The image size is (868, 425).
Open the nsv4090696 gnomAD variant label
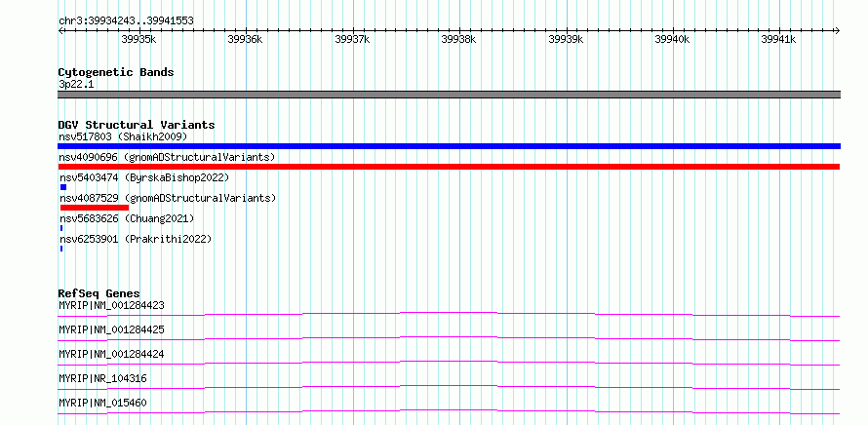167,157
